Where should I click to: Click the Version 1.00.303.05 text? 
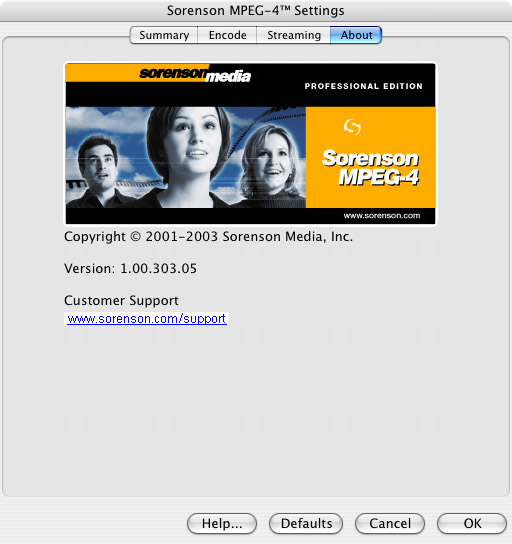point(130,269)
